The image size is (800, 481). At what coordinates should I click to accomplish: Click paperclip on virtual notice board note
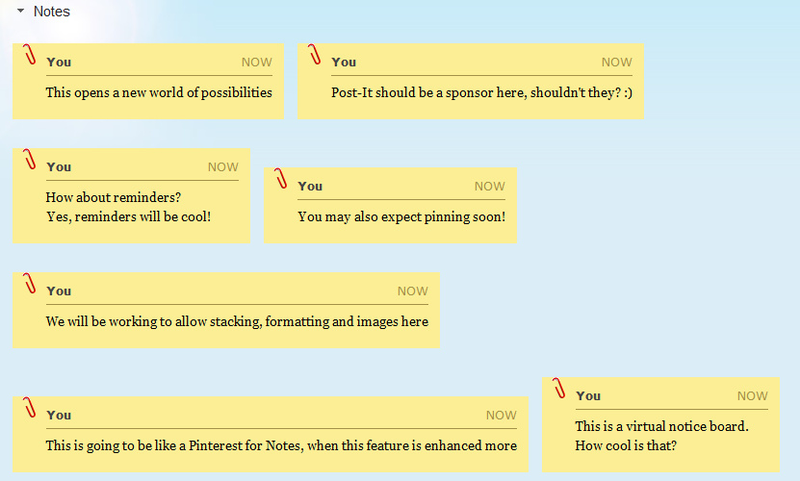(x=558, y=388)
